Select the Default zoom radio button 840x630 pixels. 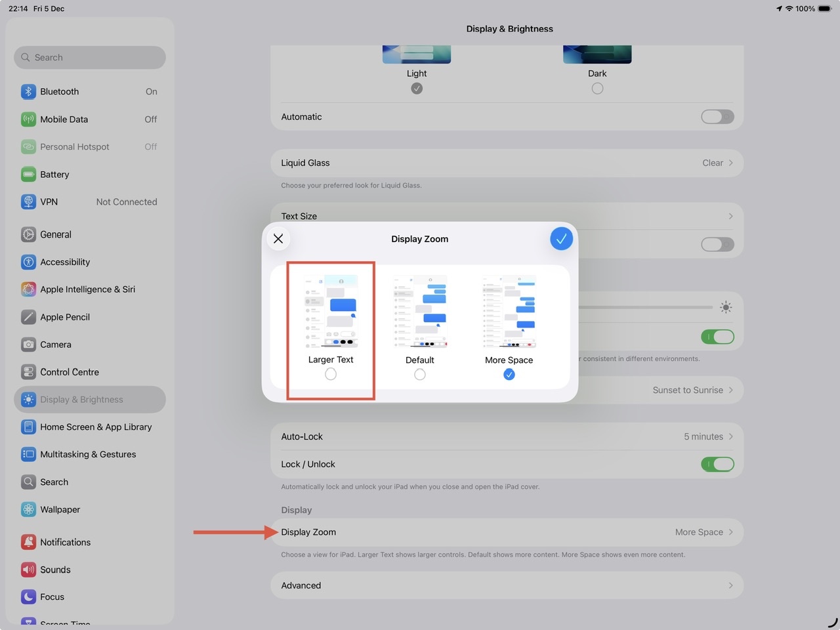(x=420, y=374)
